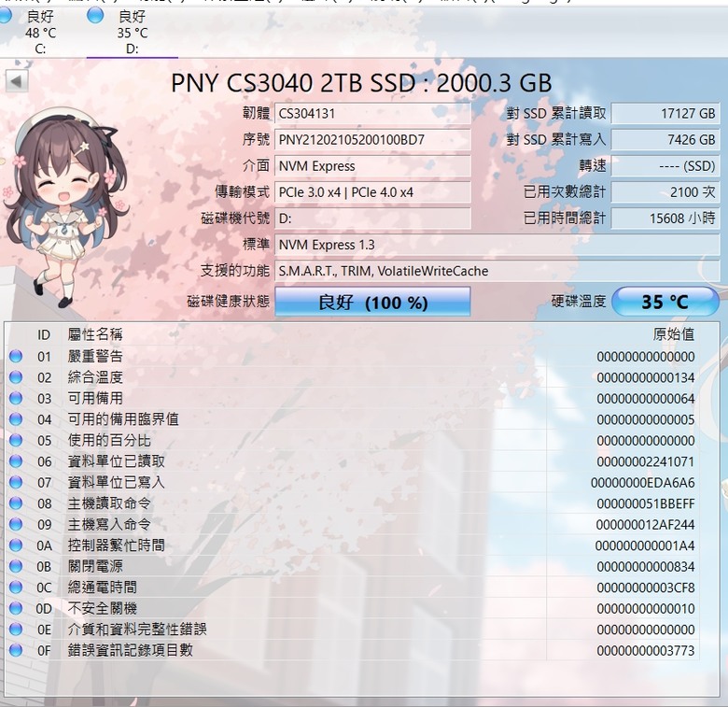Click status orb for attribute 05 使用的百分比

click(x=16, y=441)
